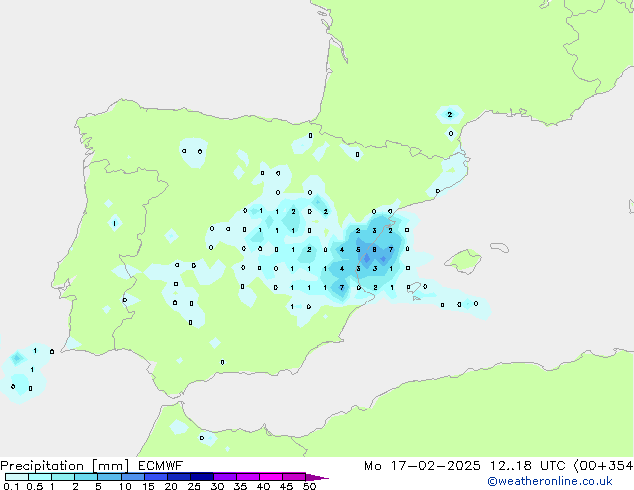Select the legend swatch between 35 and 40
This screenshot has height=490, width=634.
pos(248,477)
